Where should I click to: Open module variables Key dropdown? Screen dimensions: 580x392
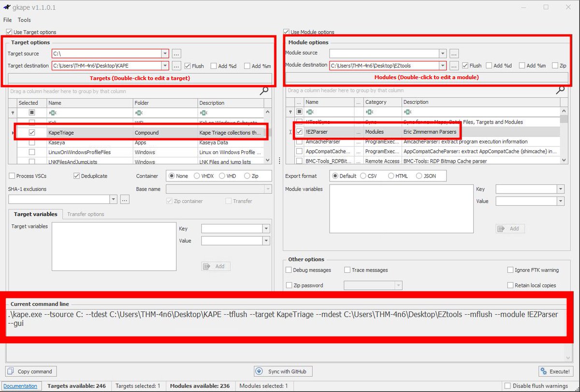[560, 189]
